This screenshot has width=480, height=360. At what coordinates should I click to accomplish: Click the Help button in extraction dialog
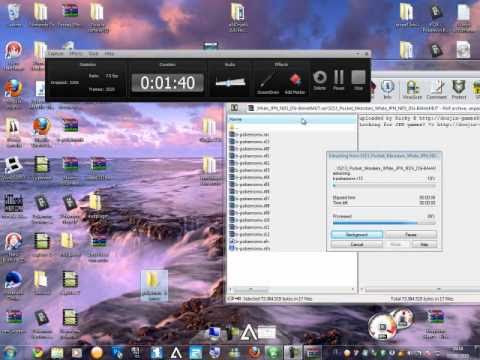[x=424, y=245]
